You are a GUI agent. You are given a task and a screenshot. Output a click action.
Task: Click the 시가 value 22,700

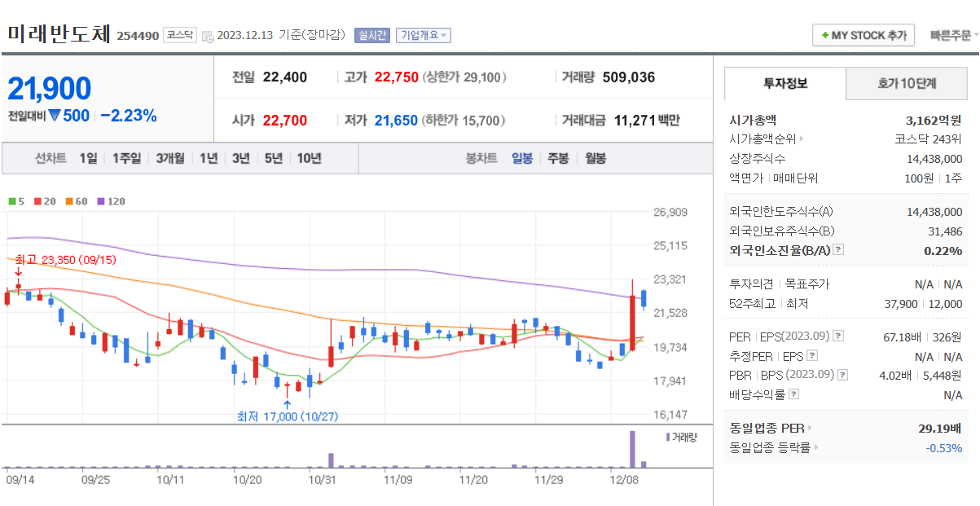(285, 121)
